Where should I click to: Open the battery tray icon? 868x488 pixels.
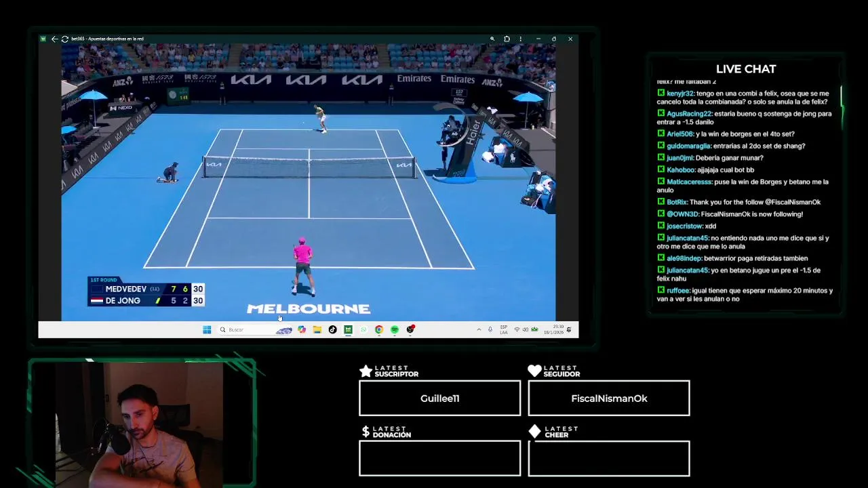(x=534, y=329)
